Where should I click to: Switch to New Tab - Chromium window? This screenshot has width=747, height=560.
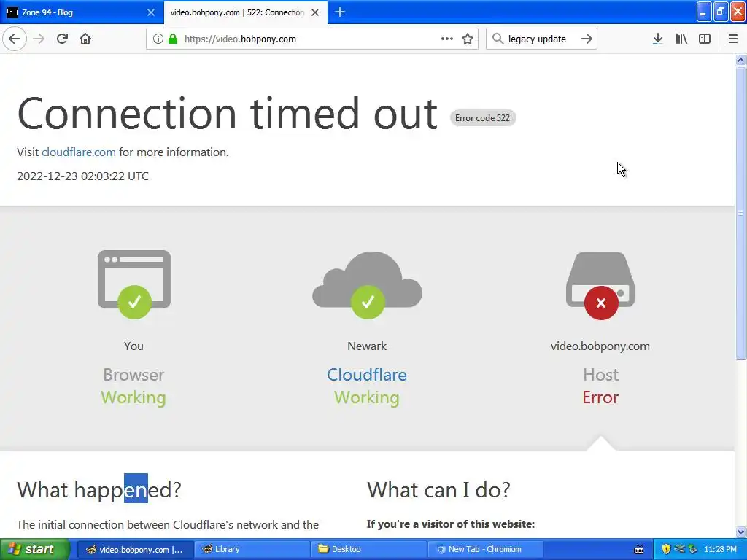point(486,550)
